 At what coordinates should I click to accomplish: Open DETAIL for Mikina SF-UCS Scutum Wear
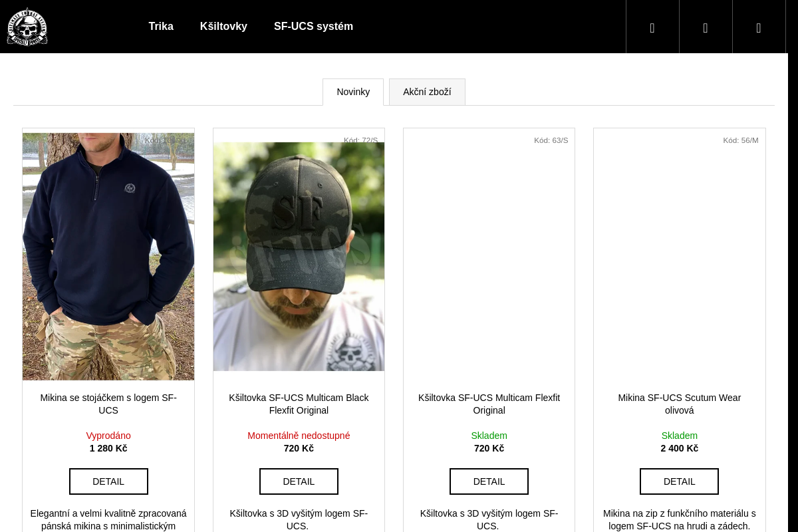click(679, 481)
